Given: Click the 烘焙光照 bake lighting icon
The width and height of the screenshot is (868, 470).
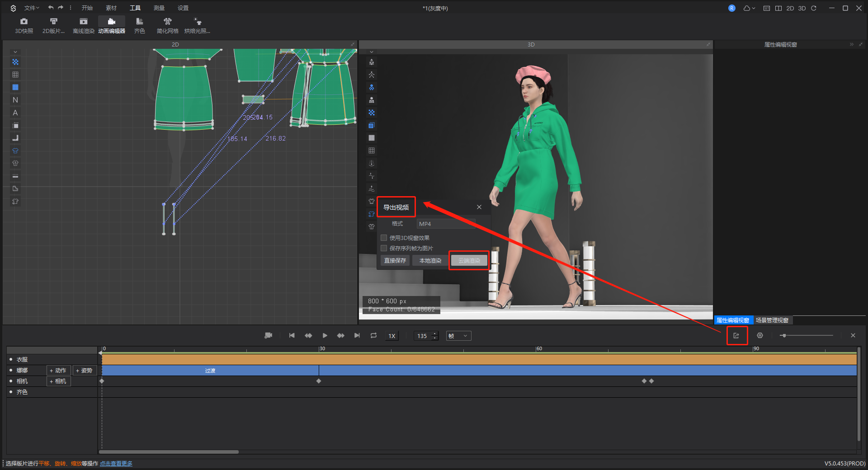Looking at the screenshot, I should pos(198,22).
